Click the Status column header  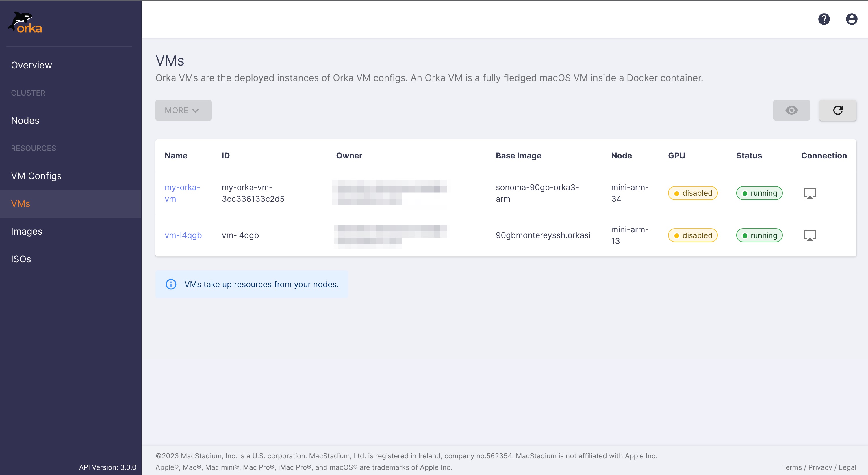[x=749, y=156]
